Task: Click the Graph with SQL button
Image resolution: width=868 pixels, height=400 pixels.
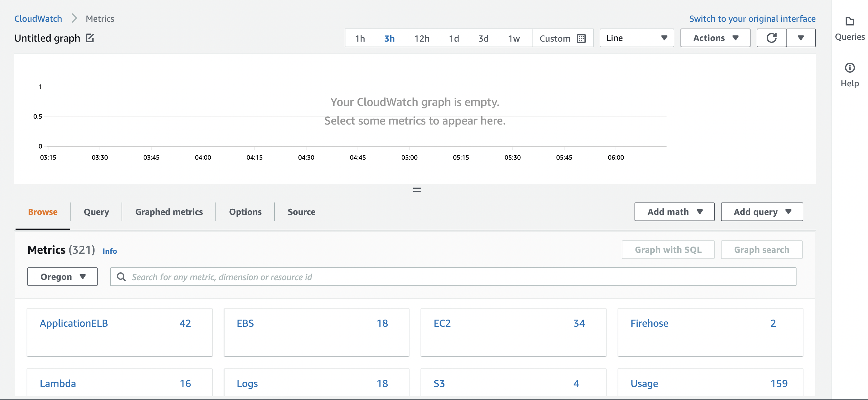Action: click(x=668, y=249)
